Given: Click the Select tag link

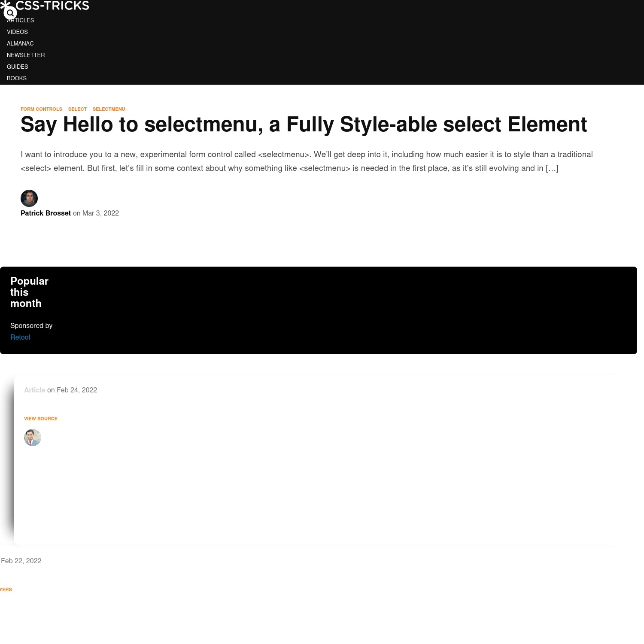Looking at the screenshot, I should tap(77, 109).
